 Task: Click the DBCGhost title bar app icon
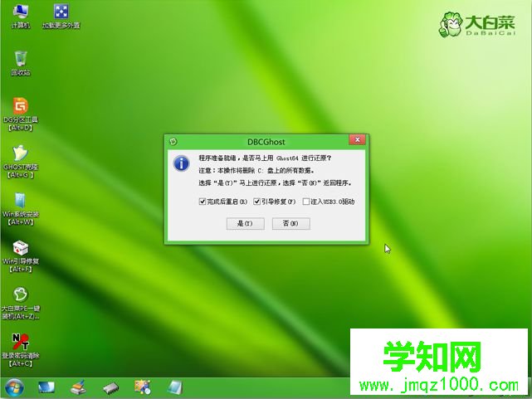(x=173, y=142)
